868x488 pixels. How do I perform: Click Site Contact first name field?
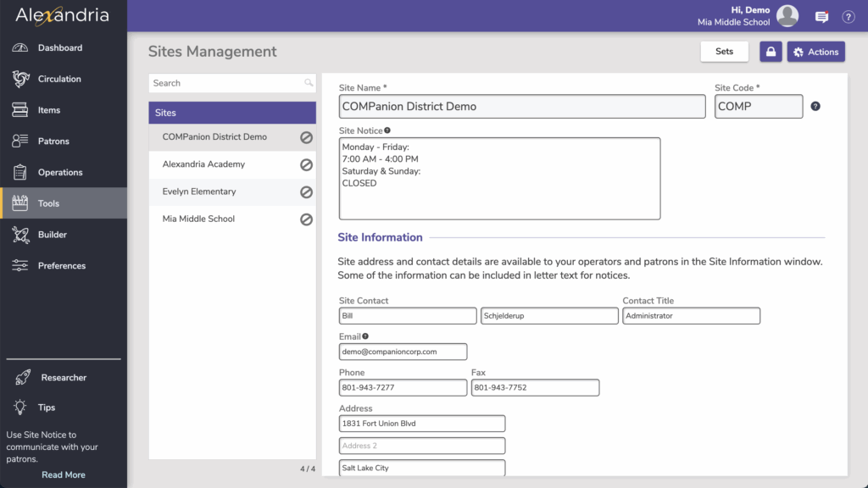[408, 316]
